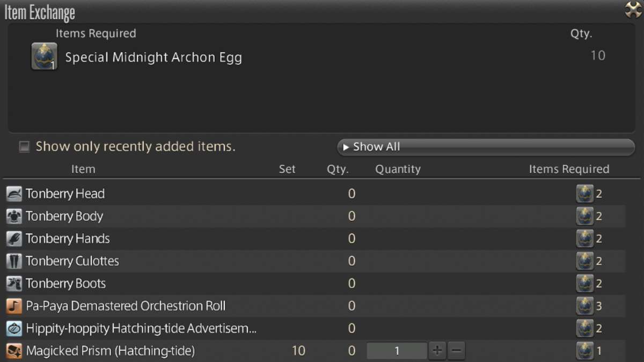Expand the Show All disclosure triangle
644x362 pixels.
(346, 146)
